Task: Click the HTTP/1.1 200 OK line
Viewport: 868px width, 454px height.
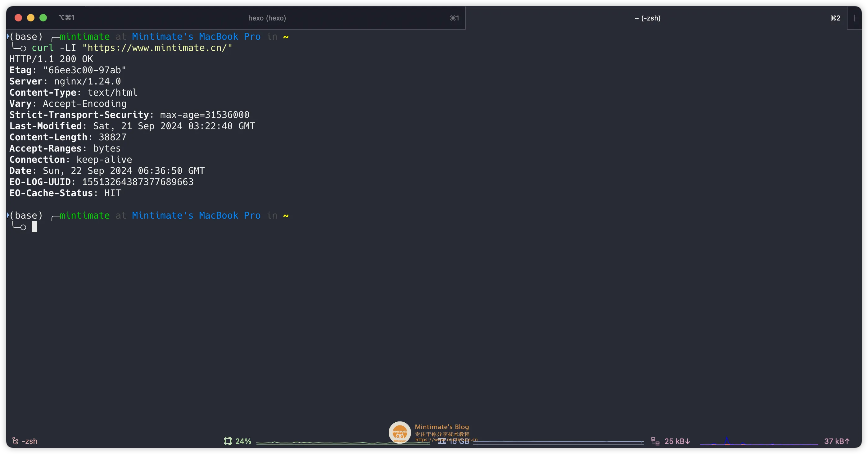Action: point(51,59)
